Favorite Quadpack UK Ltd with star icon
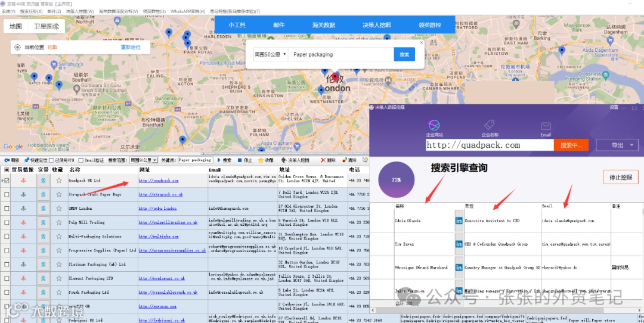Viewport: 644px width, 323px height. [59, 181]
